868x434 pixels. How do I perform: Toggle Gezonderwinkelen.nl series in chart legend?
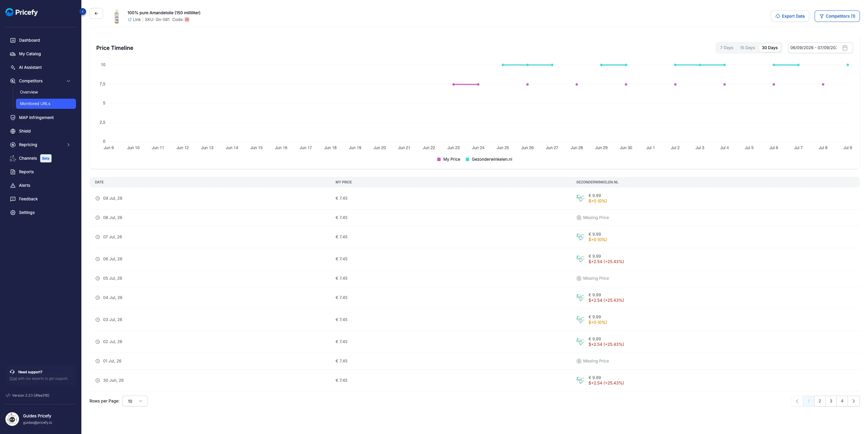(x=489, y=159)
